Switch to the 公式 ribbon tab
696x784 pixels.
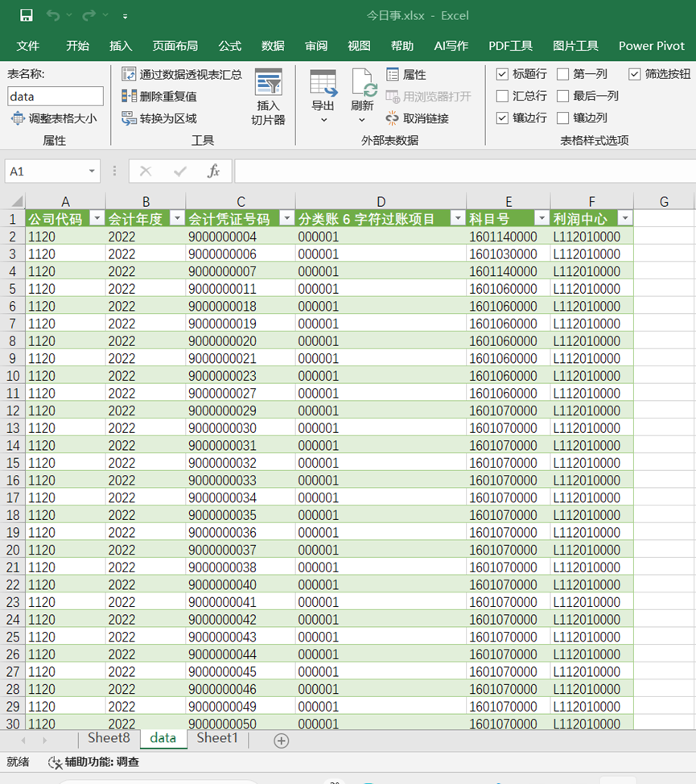[x=230, y=46]
